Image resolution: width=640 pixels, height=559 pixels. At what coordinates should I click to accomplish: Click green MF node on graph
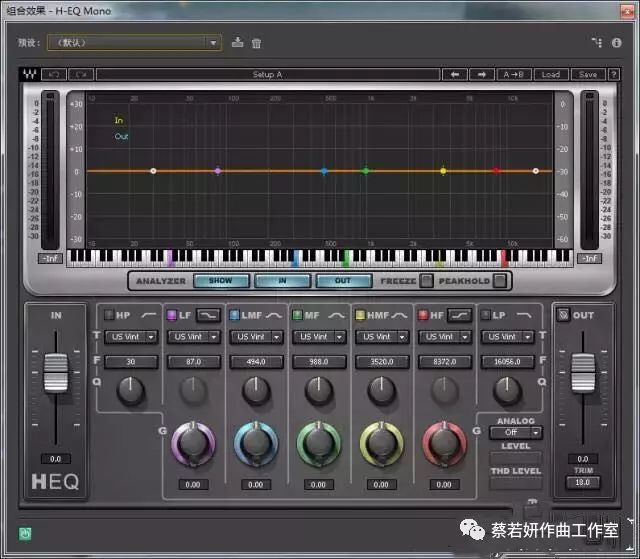click(366, 171)
